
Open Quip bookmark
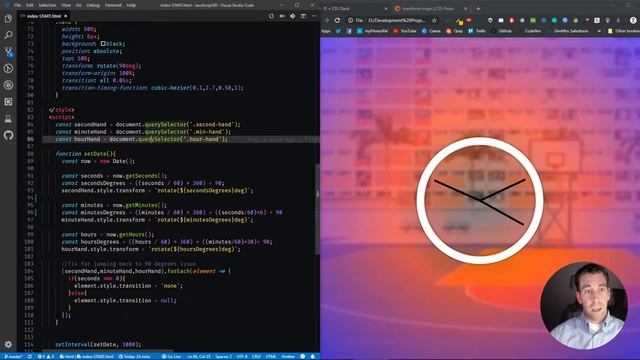[x=454, y=31]
